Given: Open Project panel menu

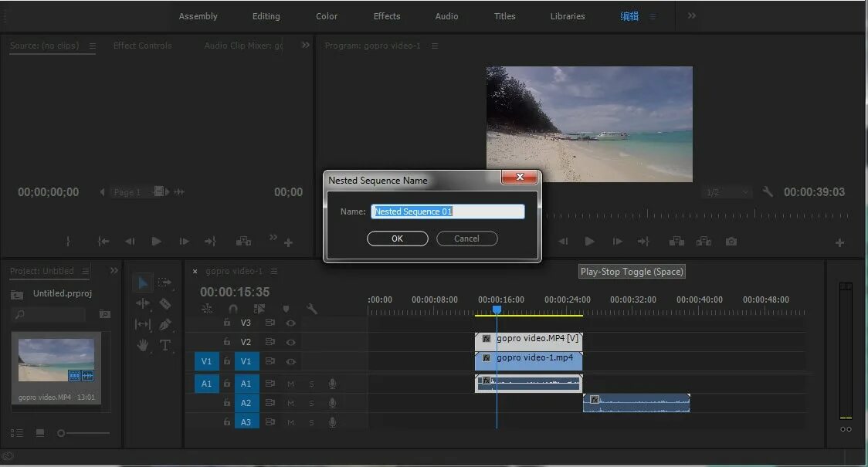Looking at the screenshot, I should [86, 271].
